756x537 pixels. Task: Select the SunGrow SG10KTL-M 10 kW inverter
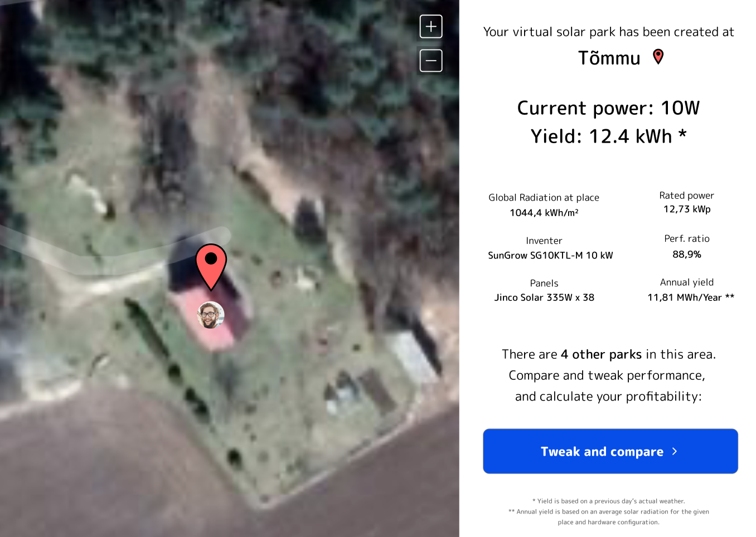[550, 255]
